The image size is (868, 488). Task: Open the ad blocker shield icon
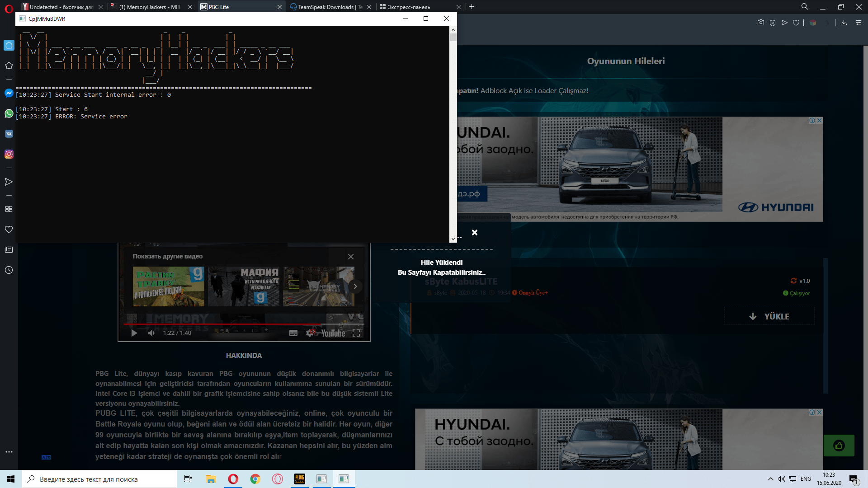(x=773, y=23)
